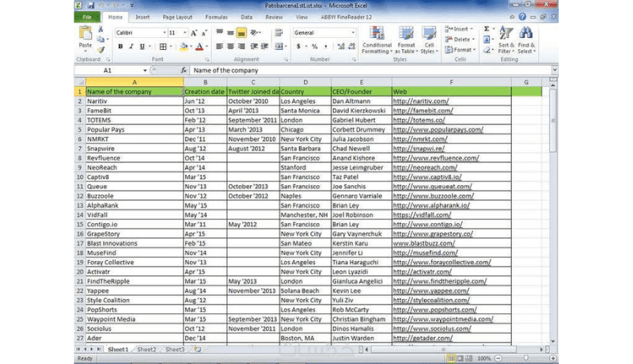The width and height of the screenshot is (633, 364).
Task: Open Find & Select dropdown
Action: [526, 40]
